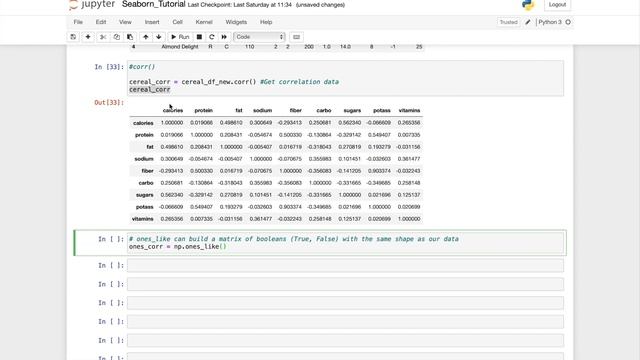640x360 pixels.
Task: Run the current cell
Action: click(180, 37)
